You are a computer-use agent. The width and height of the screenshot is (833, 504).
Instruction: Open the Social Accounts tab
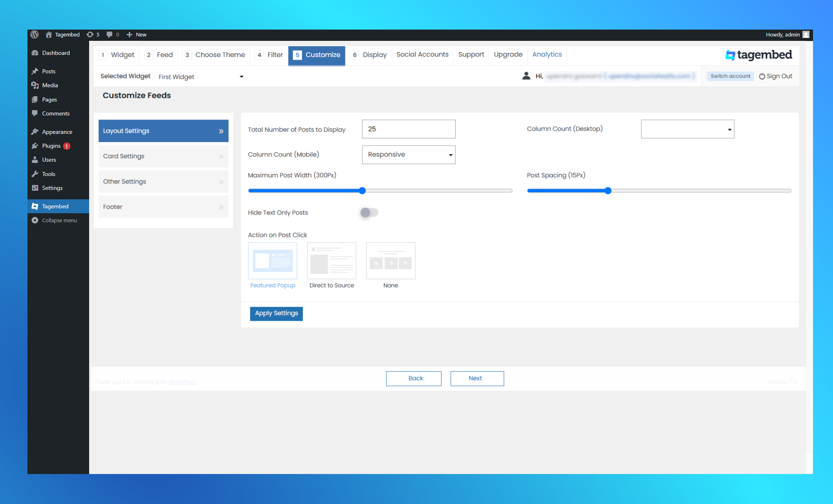(422, 55)
